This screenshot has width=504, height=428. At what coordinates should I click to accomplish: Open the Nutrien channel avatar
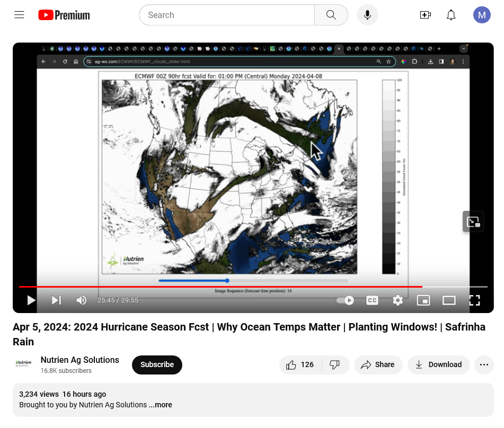(23, 364)
